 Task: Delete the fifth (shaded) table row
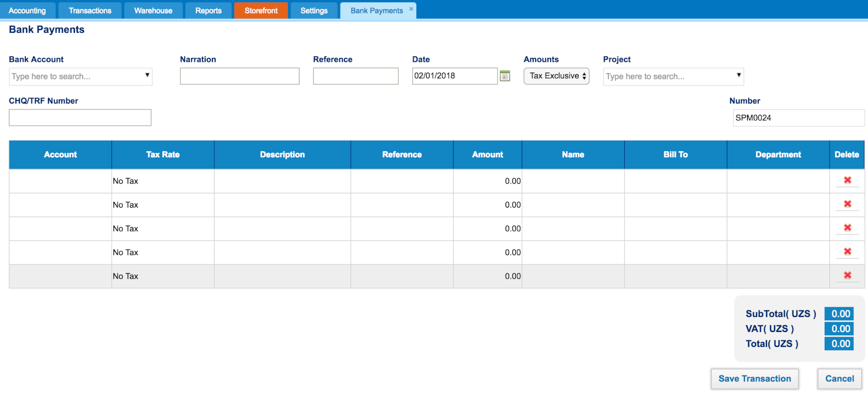click(847, 275)
